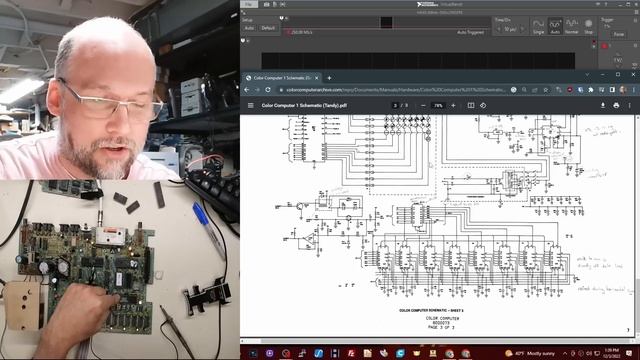
Task: Decrease the Time/Div value with left arrow
Action: coord(499,29)
